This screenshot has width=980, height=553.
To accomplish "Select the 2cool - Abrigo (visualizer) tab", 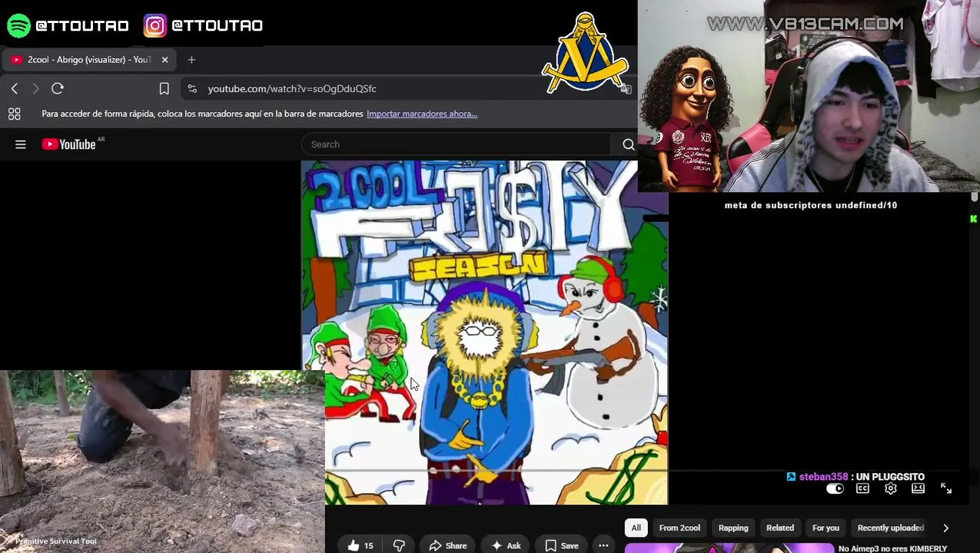I will [x=89, y=59].
